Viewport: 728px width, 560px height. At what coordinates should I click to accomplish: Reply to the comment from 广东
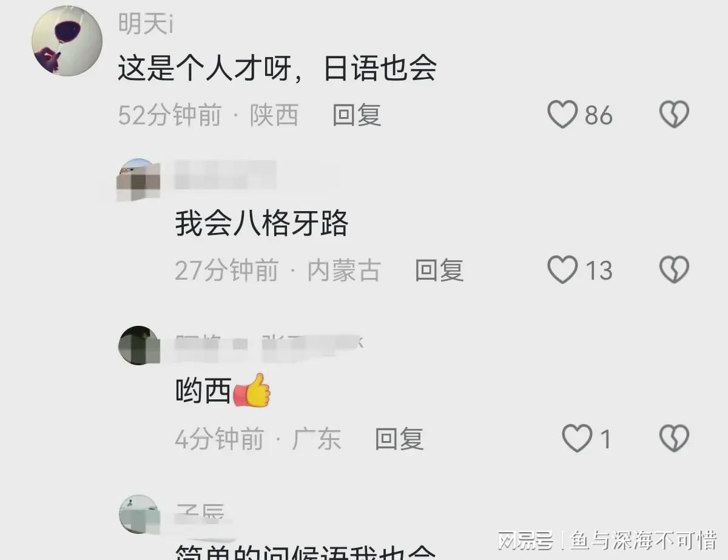click(399, 438)
